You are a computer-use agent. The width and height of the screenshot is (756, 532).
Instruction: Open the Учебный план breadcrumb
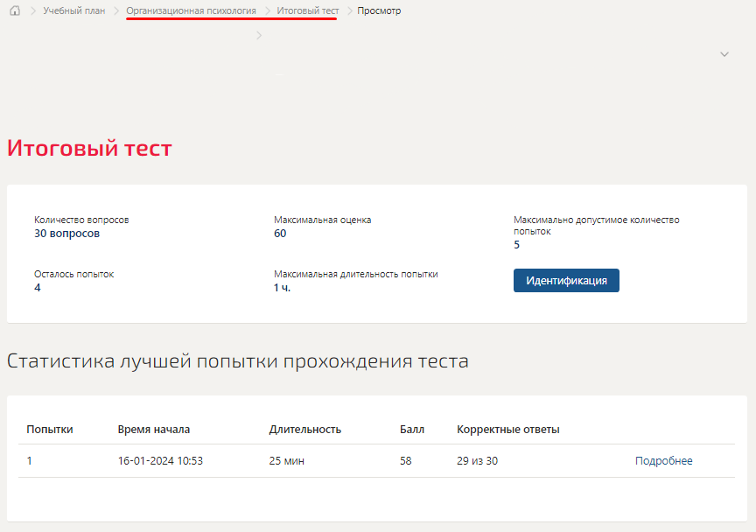pos(74,10)
